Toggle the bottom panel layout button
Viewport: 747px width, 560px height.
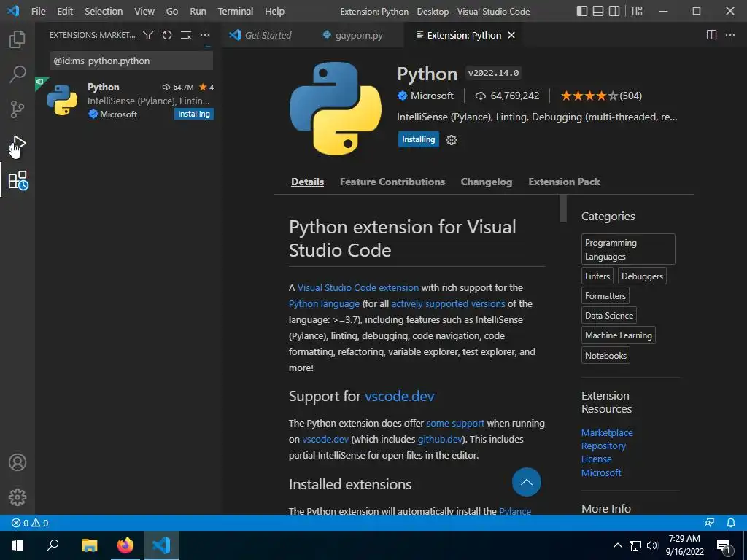point(598,12)
